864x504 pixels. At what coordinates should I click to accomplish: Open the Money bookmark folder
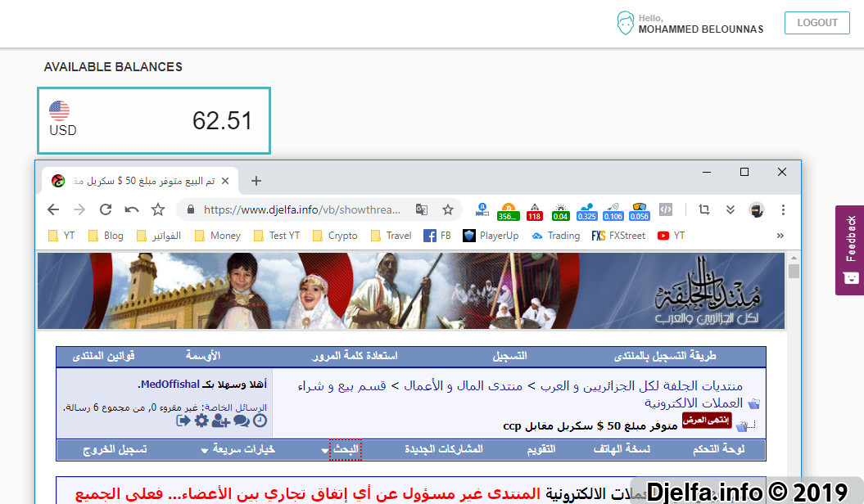tap(218, 236)
